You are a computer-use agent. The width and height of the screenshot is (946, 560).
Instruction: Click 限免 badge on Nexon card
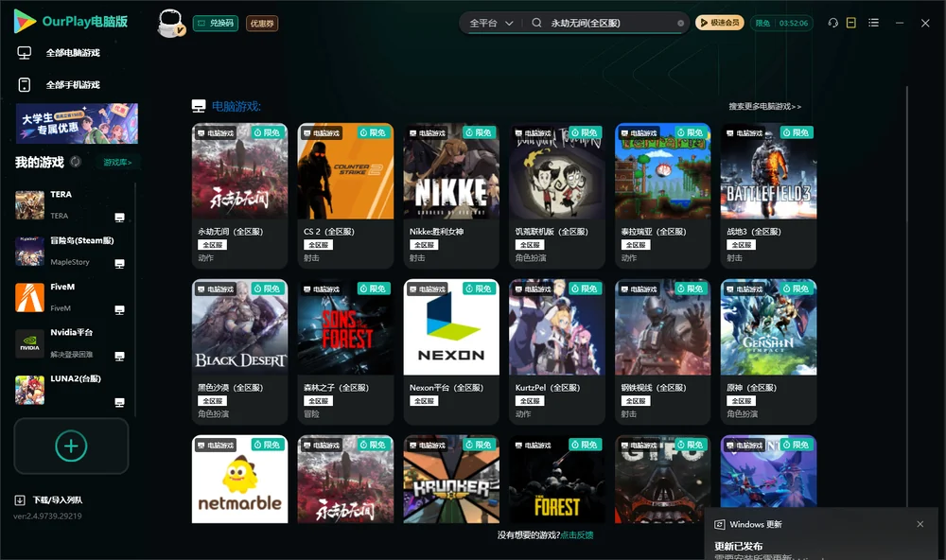(x=479, y=289)
